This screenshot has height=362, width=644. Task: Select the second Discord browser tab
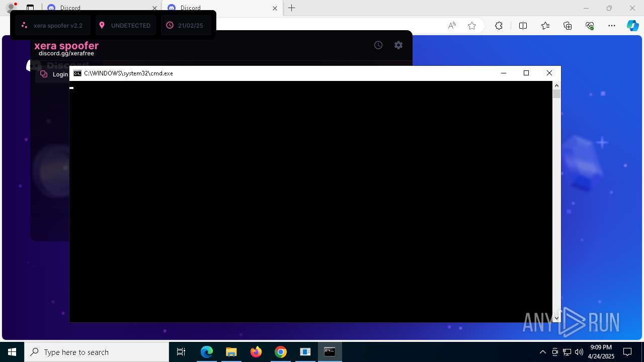tap(222, 8)
